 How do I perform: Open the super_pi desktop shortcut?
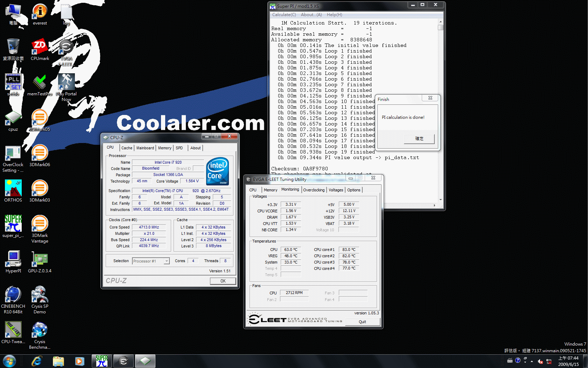(x=13, y=226)
